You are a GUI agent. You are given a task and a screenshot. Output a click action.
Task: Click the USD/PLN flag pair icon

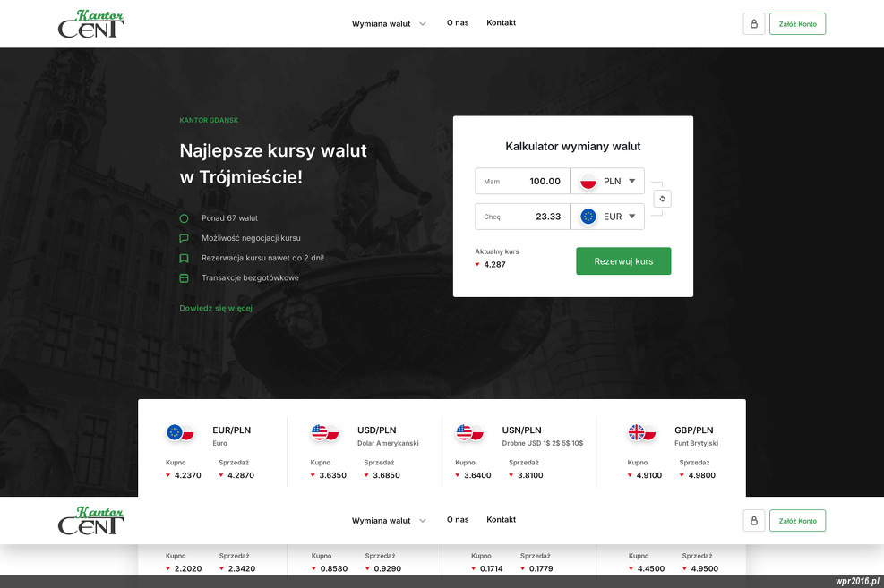point(325,433)
